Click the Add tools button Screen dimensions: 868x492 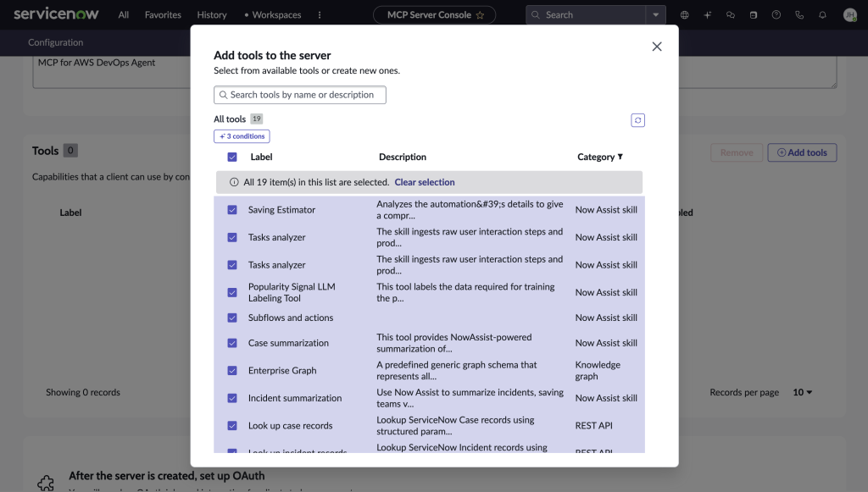point(802,152)
